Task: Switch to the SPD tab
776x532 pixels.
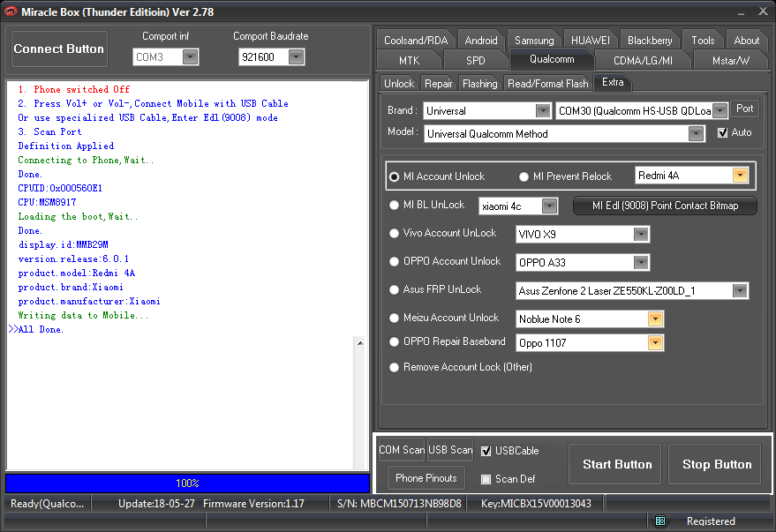Action: (x=476, y=60)
